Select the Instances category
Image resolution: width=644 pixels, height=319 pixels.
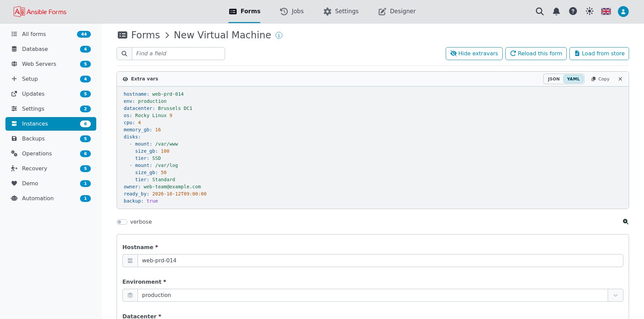[x=51, y=124]
